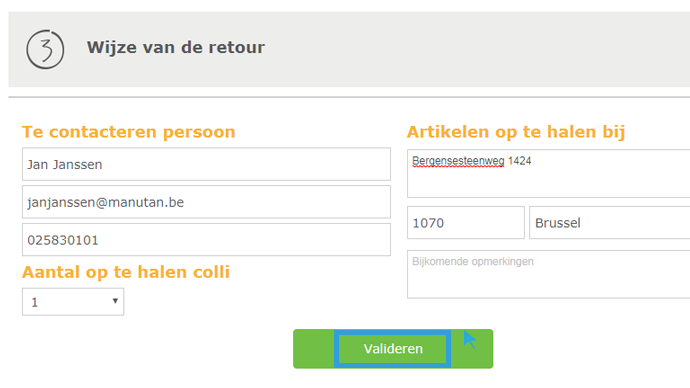Select the colli quantity value 1
The image size is (690, 388).
point(35,302)
